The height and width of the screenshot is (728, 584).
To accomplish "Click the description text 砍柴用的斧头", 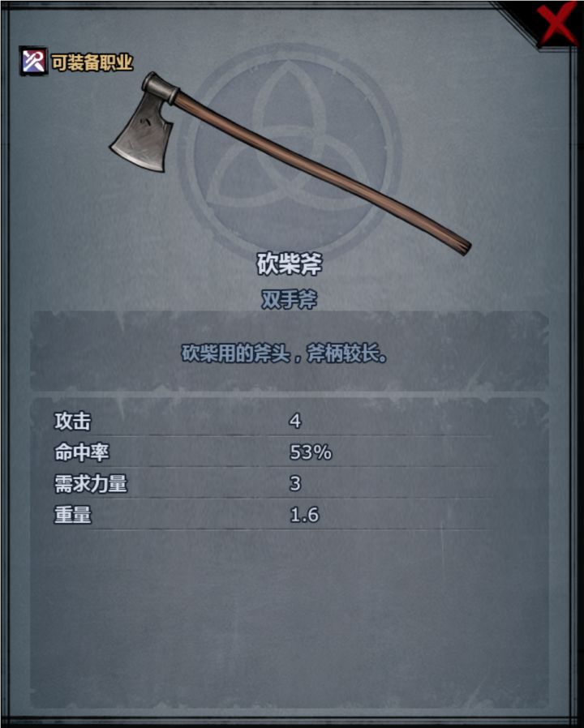I will 236,354.
